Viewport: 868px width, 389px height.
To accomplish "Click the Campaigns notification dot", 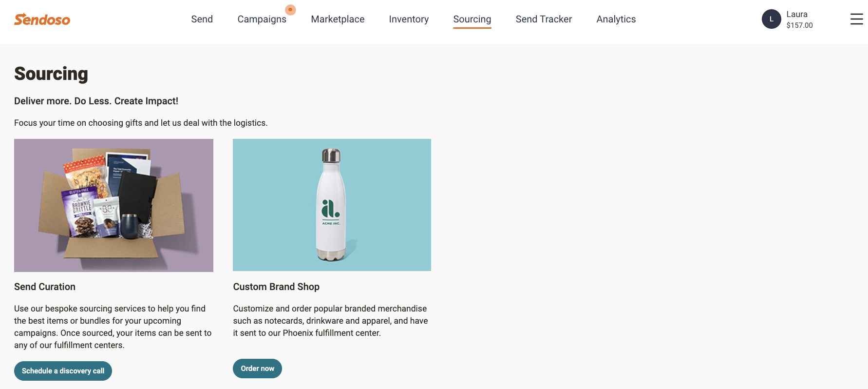I will [x=290, y=9].
